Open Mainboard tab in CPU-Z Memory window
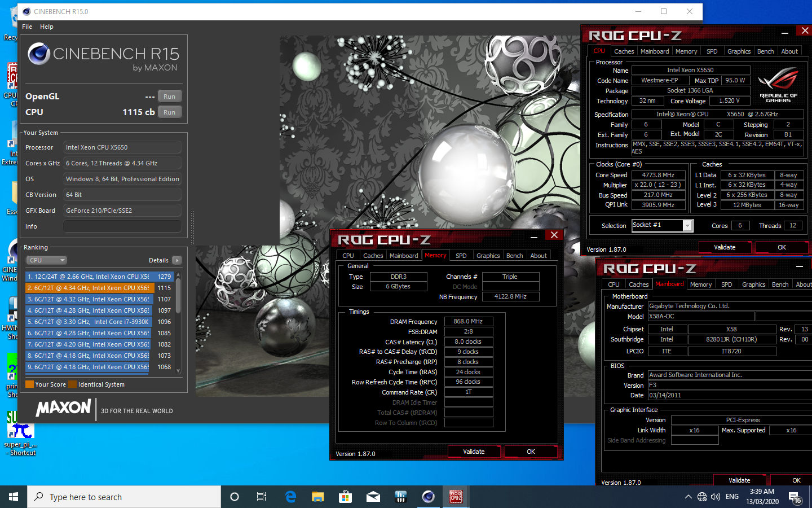The height and width of the screenshot is (508, 812). 404,256
